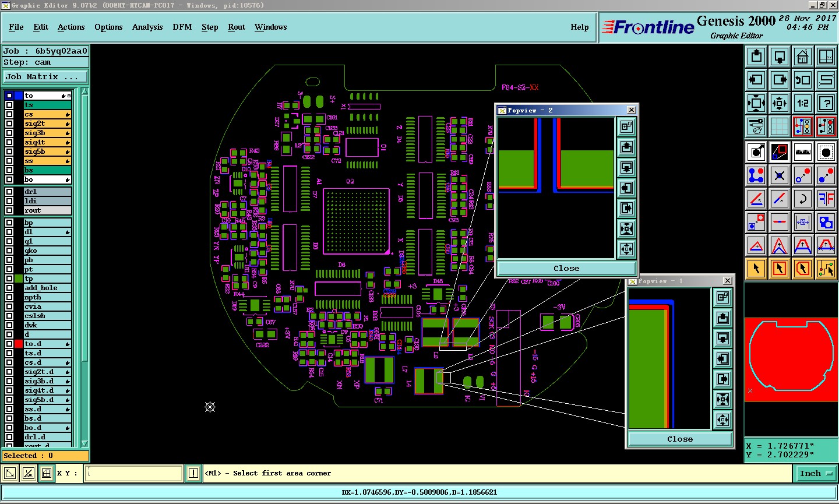Click Close button in Popview 1
The width and height of the screenshot is (839, 504).
click(x=680, y=439)
